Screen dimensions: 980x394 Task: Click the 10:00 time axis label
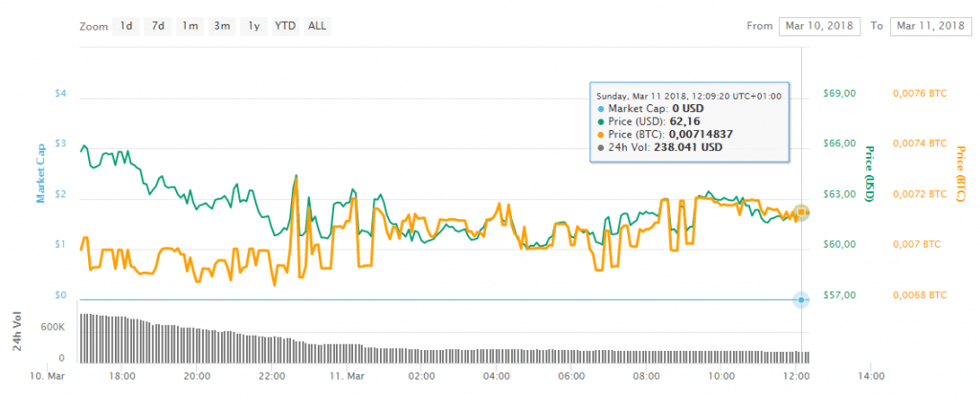pyautogui.click(x=722, y=377)
